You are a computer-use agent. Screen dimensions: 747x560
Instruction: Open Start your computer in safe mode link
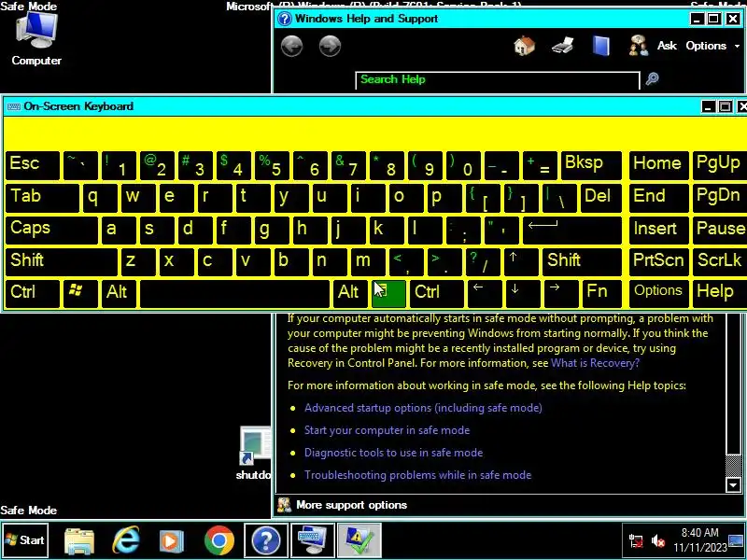click(x=387, y=430)
